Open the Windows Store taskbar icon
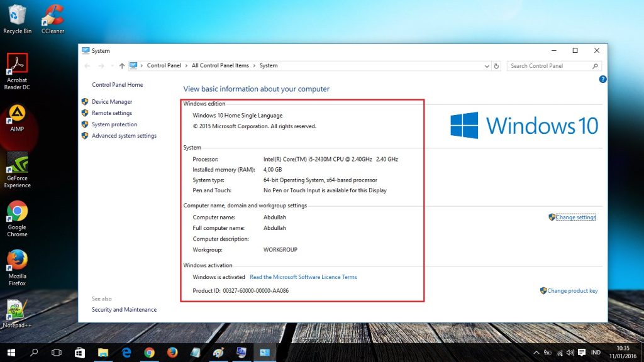644x362 pixels. click(80, 353)
